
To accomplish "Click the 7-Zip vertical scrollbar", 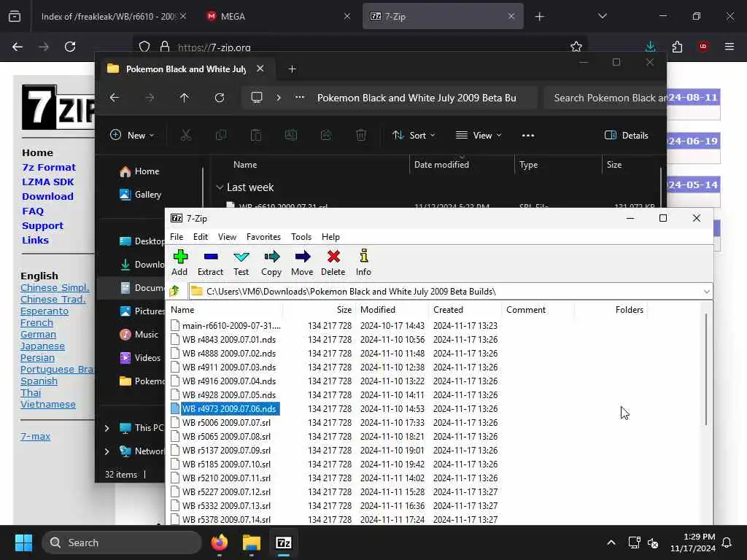I will 706,369.
